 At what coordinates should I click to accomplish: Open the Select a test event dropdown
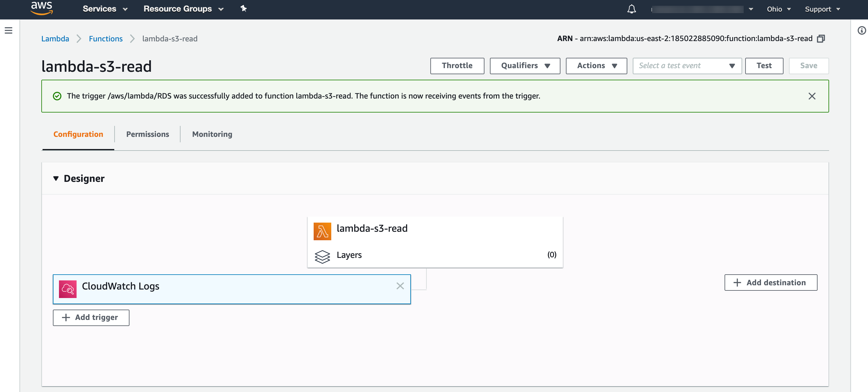coord(686,66)
